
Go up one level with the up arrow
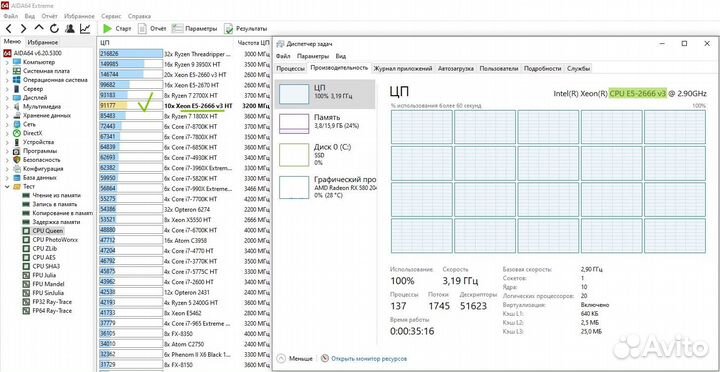tap(39, 28)
